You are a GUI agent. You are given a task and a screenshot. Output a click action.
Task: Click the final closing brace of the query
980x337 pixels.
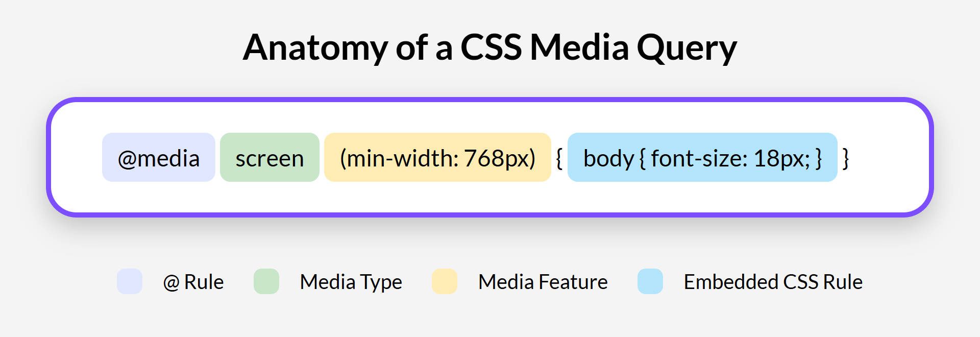[x=846, y=158]
